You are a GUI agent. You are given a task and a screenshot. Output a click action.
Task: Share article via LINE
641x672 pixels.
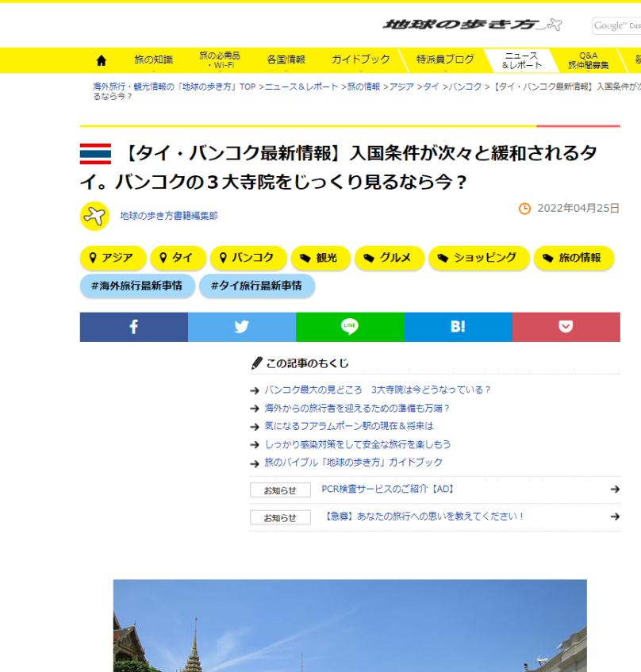[x=350, y=327]
